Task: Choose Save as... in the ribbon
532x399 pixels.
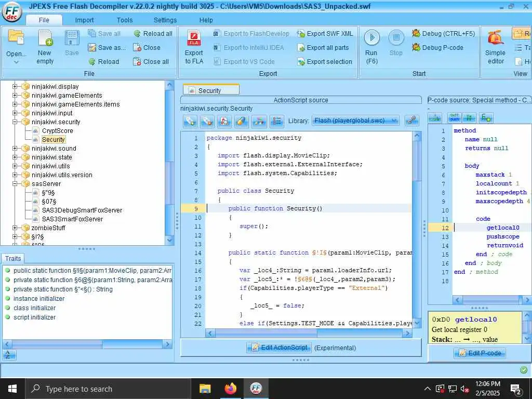Action: 107,47
